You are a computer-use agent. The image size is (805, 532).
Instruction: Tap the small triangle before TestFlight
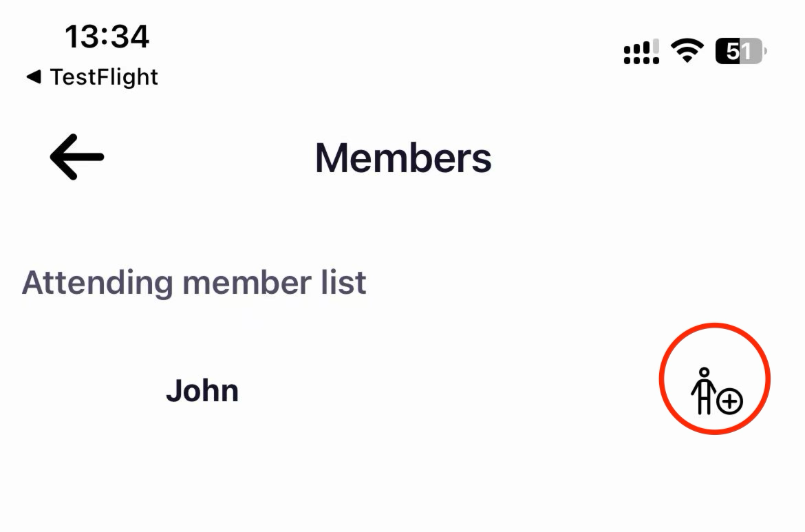coord(34,77)
